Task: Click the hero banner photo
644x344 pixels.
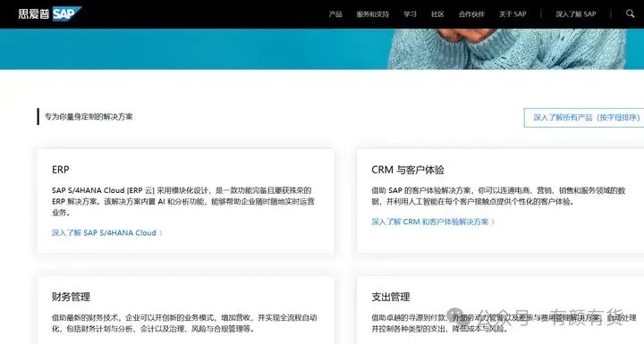Action: tap(506, 49)
